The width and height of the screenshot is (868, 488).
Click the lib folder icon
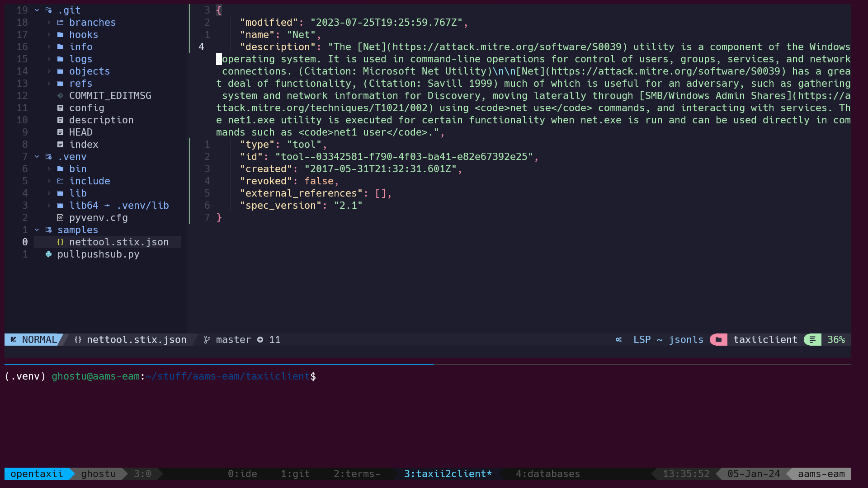click(x=61, y=193)
